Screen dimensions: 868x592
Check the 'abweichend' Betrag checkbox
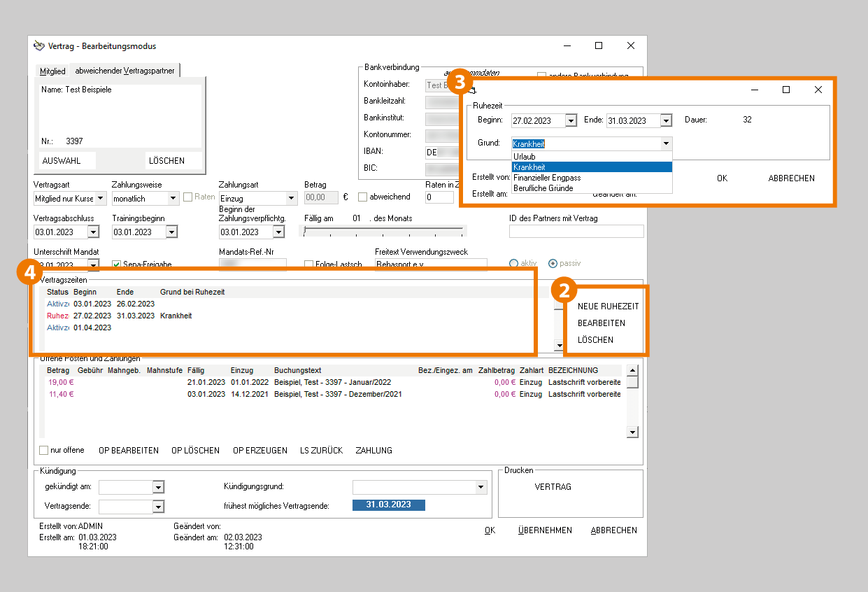click(x=363, y=197)
